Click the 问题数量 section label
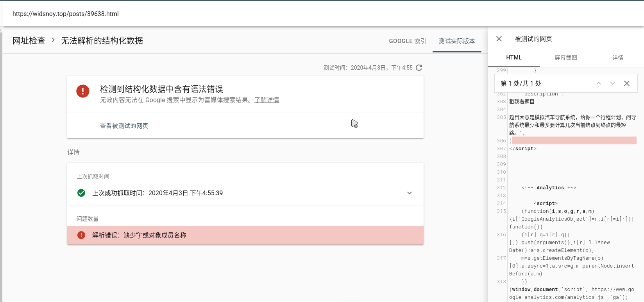The image size is (644, 302). click(88, 219)
